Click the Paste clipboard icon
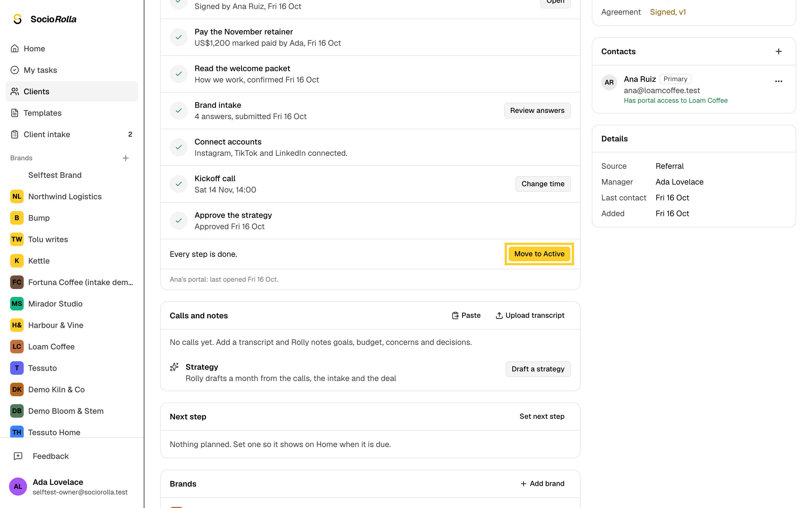 coord(455,316)
